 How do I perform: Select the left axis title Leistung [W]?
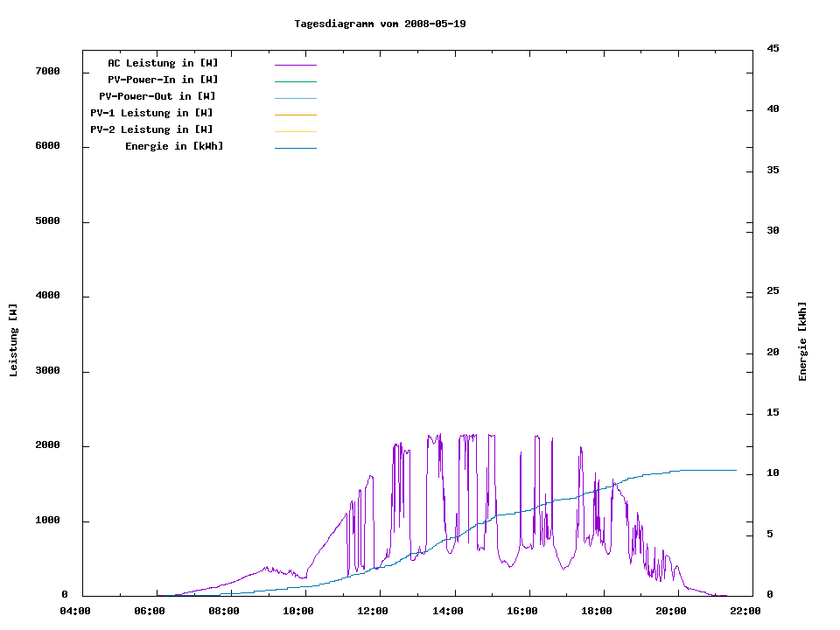click(x=13, y=340)
